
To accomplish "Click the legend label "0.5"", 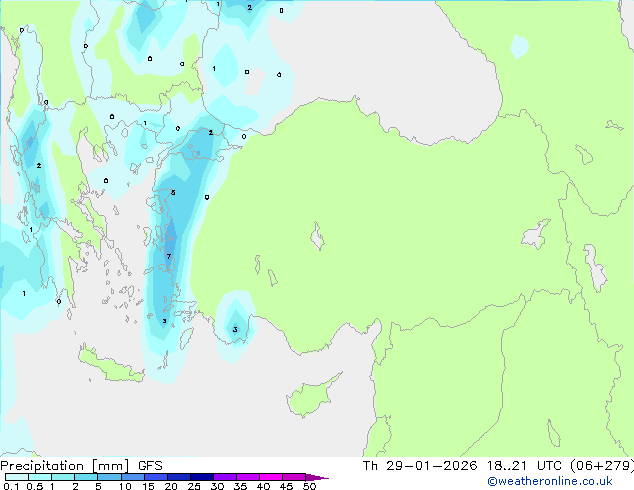I will tap(35, 486).
